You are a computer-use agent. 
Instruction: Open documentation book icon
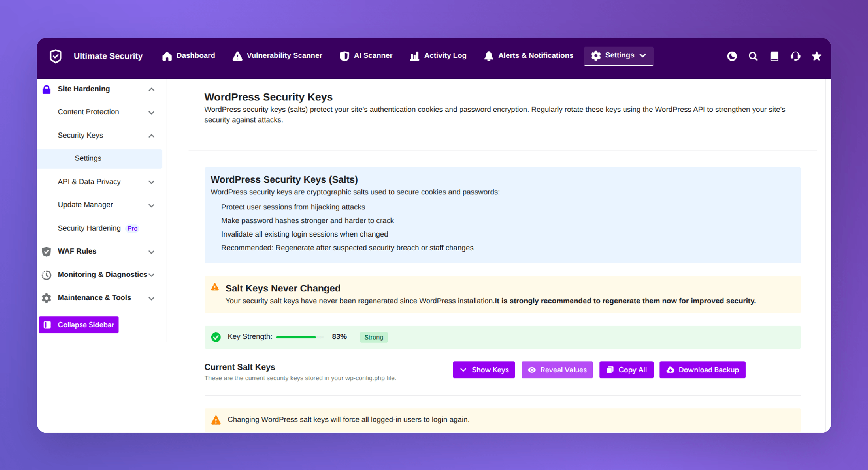774,56
